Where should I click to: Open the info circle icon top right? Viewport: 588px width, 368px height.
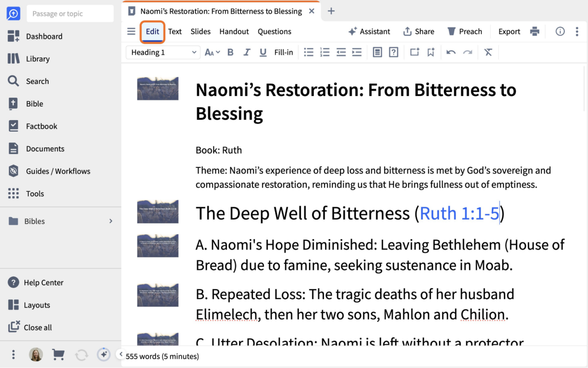(560, 31)
